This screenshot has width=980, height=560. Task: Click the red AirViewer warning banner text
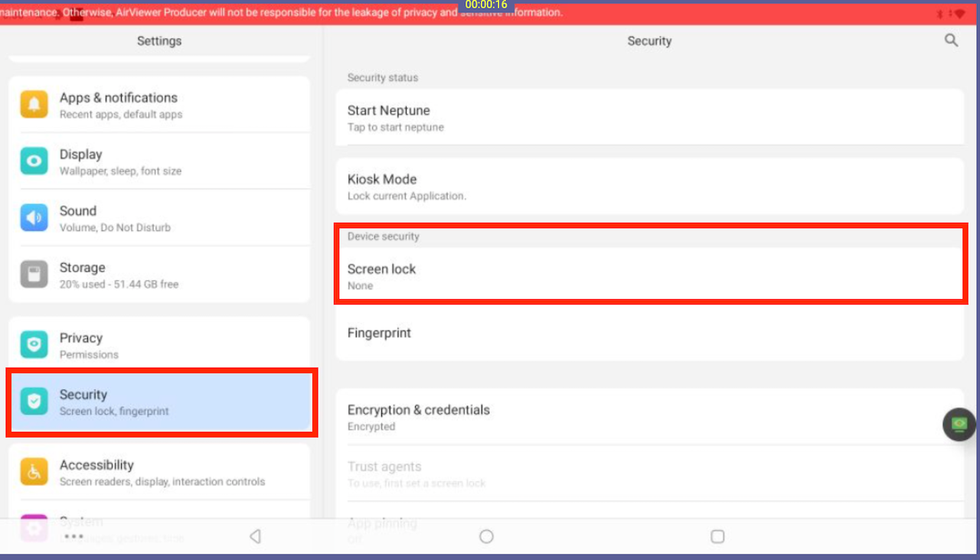282,13
